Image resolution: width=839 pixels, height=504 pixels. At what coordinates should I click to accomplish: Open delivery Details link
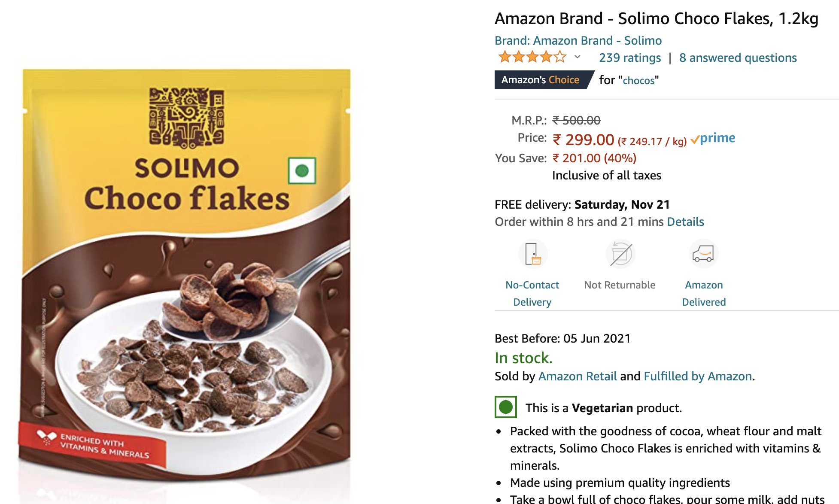(685, 222)
